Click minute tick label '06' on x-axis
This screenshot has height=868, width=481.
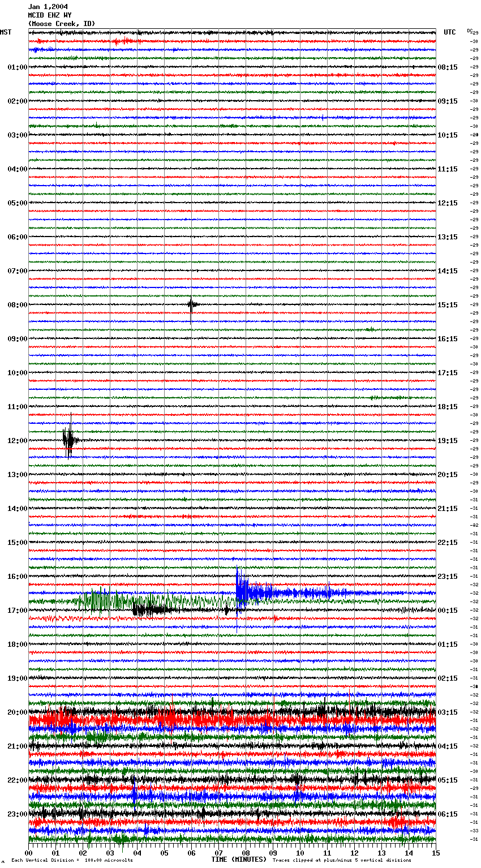[191, 853]
